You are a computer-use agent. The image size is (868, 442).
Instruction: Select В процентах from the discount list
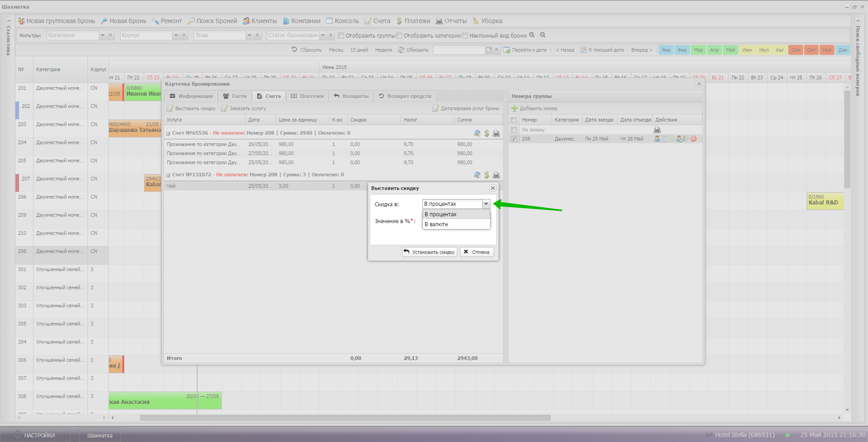click(x=456, y=214)
